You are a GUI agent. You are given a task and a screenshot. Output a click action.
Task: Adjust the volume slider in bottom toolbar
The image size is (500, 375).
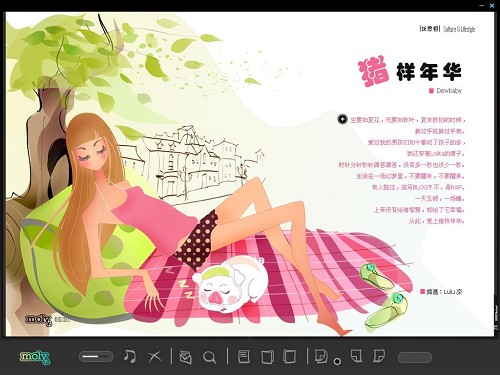96,357
